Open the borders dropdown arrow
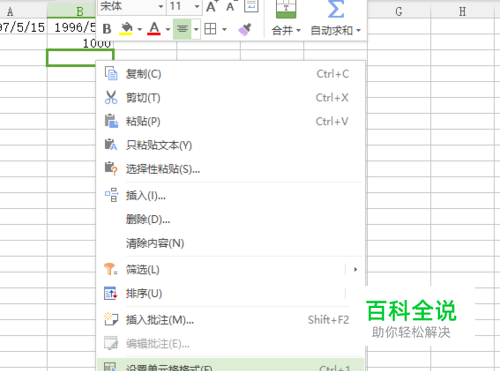500x371 pixels. (224, 29)
